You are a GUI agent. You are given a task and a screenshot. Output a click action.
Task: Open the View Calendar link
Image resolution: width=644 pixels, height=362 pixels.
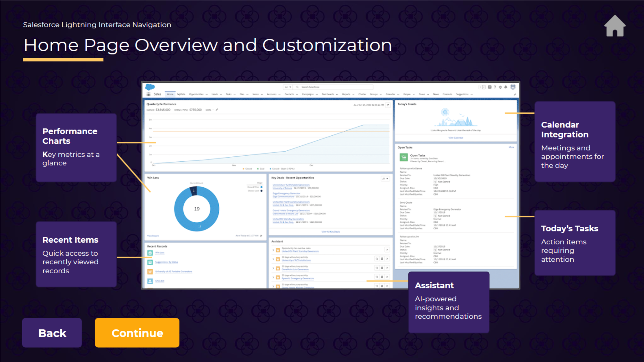point(456,138)
